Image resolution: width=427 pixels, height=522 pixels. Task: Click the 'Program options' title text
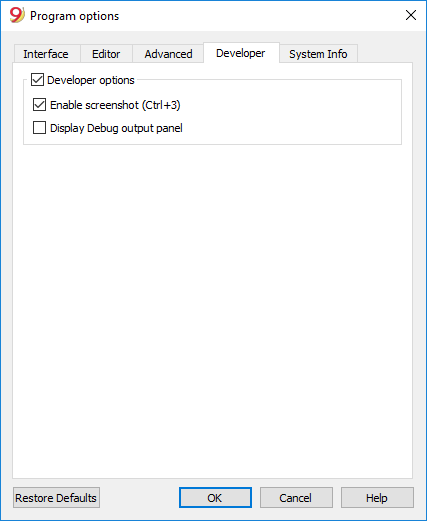click(x=74, y=16)
